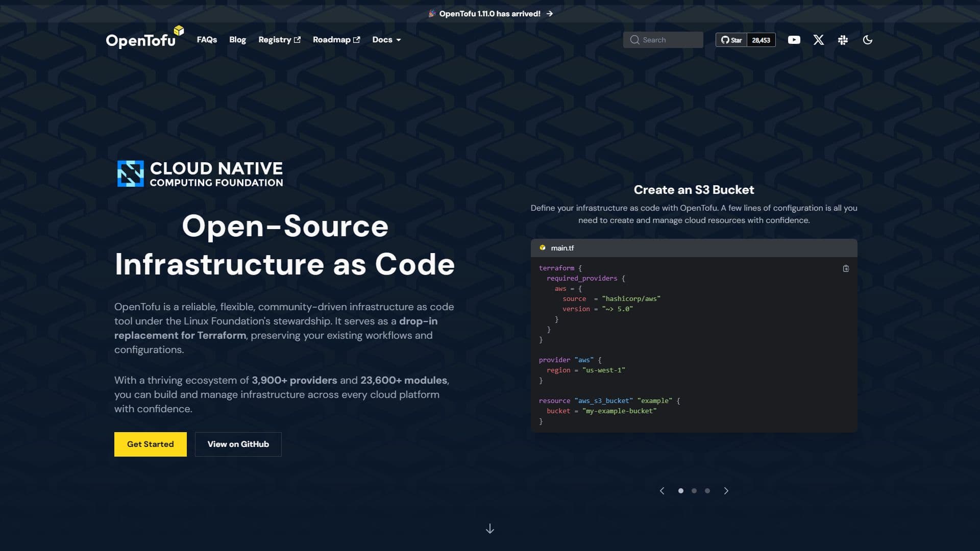Click the code line 'source = "hashicorp/aws"'

click(611, 299)
